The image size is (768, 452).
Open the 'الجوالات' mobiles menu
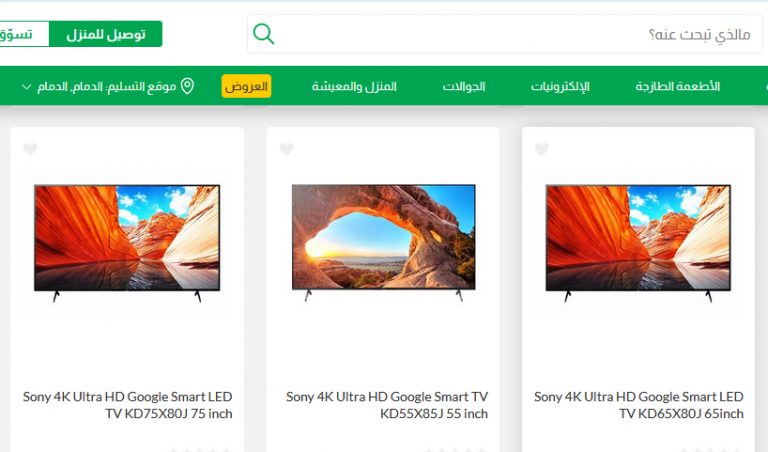click(x=464, y=86)
